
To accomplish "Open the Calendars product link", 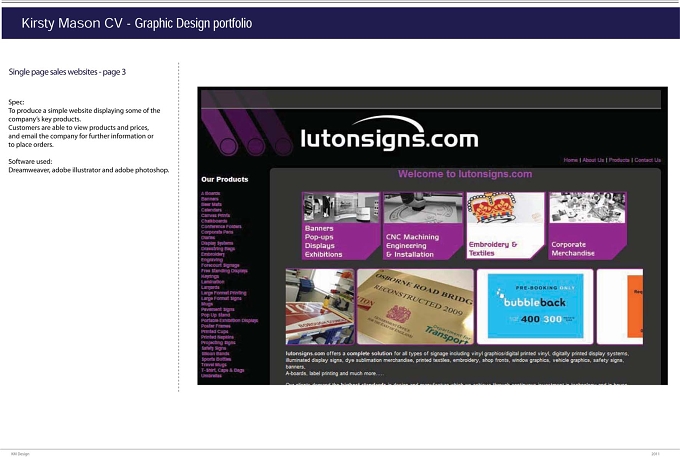I will [x=211, y=210].
